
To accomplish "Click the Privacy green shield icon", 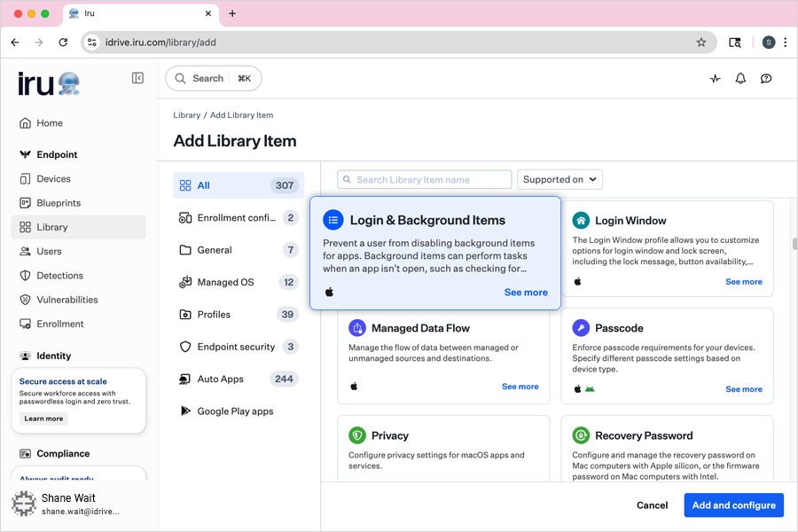I will click(x=357, y=435).
